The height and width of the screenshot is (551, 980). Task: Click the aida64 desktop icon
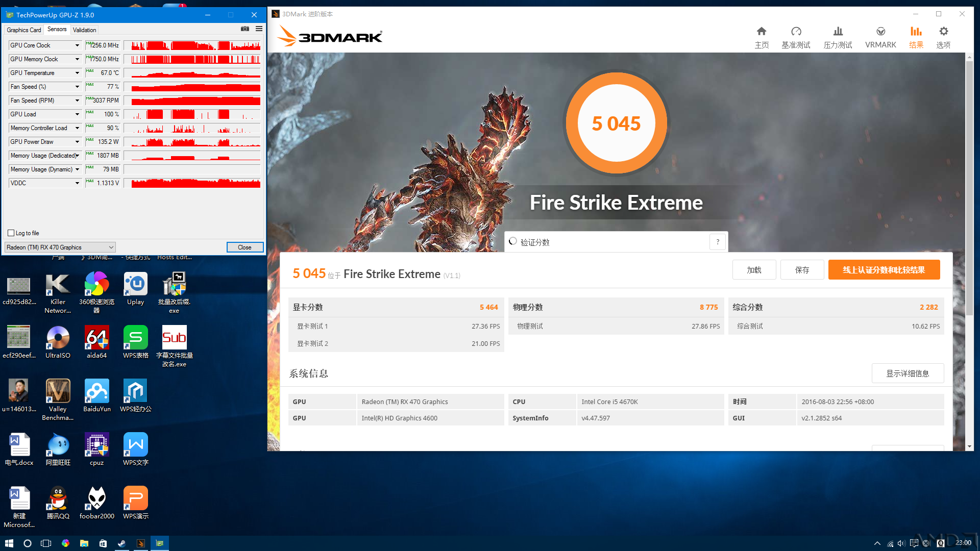(x=96, y=342)
